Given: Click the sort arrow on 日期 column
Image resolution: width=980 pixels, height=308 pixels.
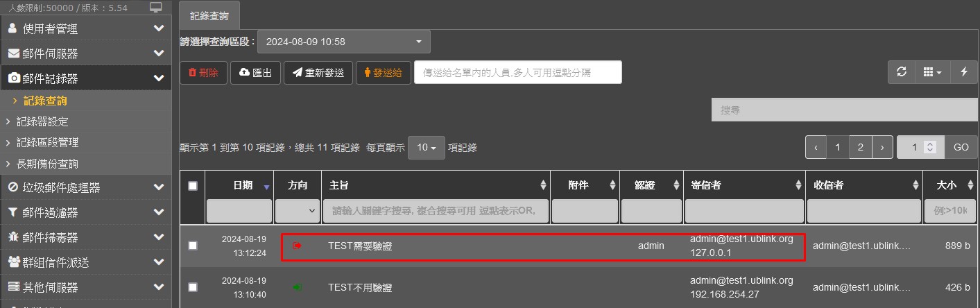Looking at the screenshot, I should pyautogui.click(x=266, y=187).
